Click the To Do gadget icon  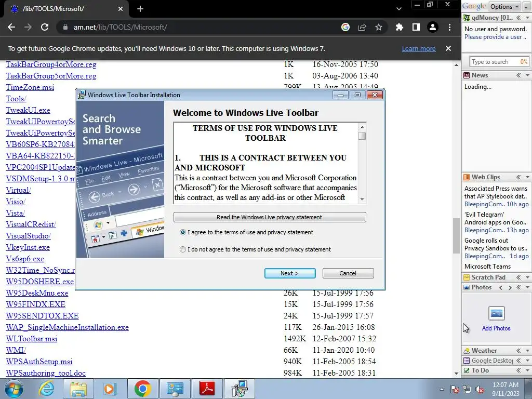coord(467,370)
